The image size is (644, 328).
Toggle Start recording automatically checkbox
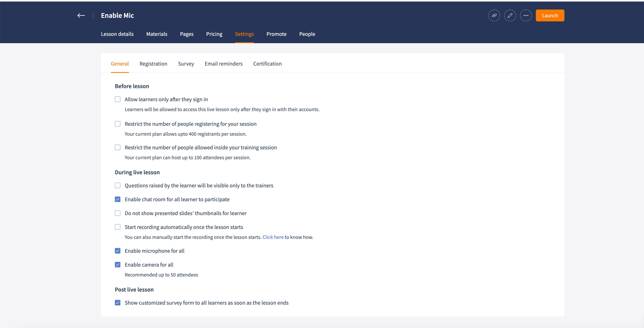pos(117,227)
